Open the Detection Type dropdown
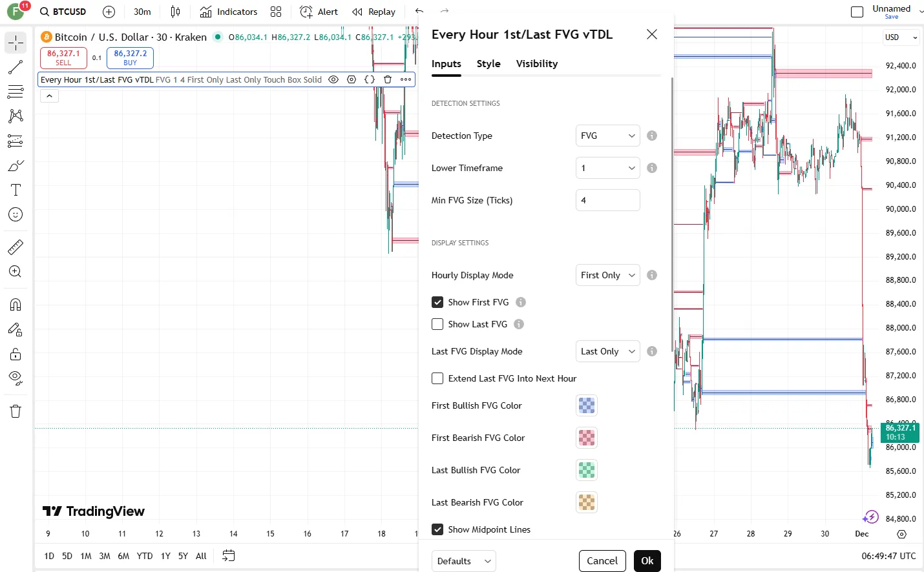Image resolution: width=924 pixels, height=572 pixels. coord(608,136)
